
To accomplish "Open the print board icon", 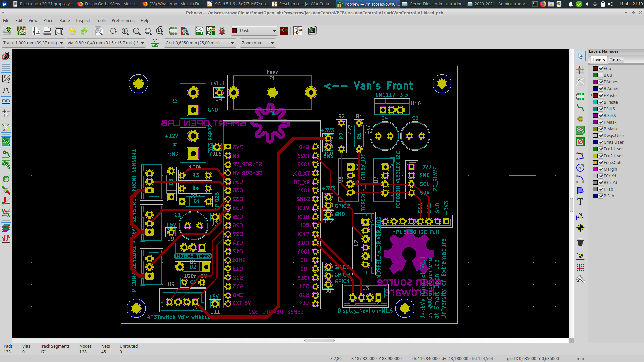I will 47,31.
